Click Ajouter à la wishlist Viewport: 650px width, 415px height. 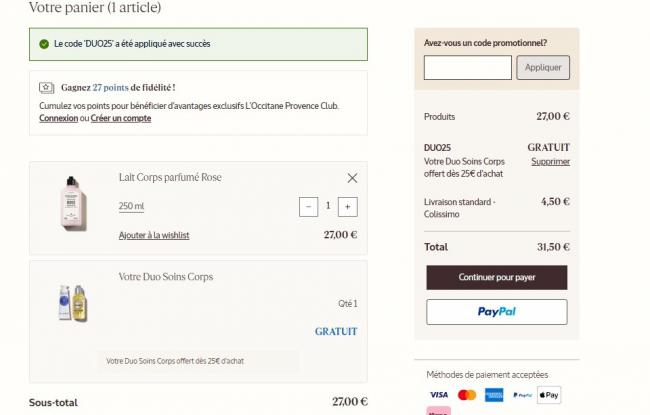tap(153, 235)
